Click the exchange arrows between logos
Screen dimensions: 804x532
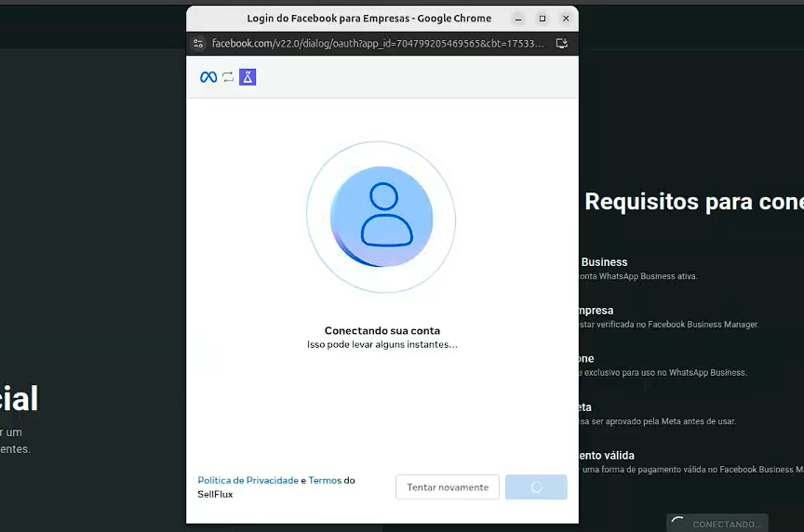pyautogui.click(x=228, y=77)
